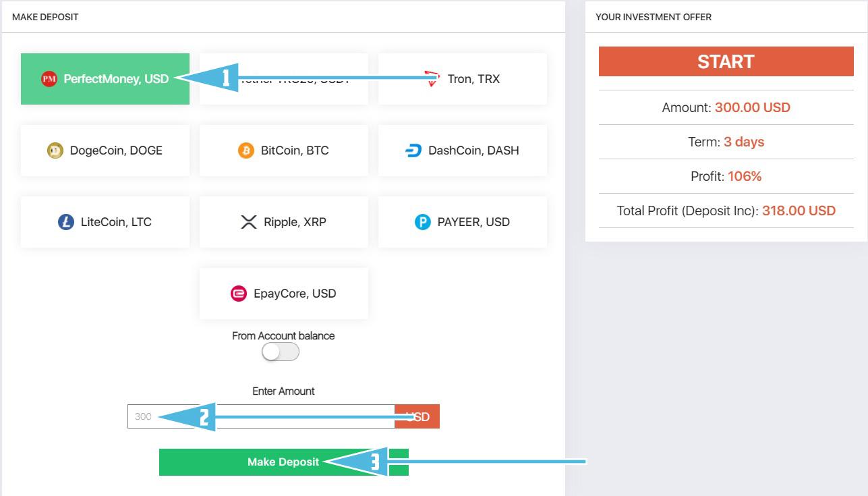
Task: Click the green Make Deposit button
Action: point(284,462)
